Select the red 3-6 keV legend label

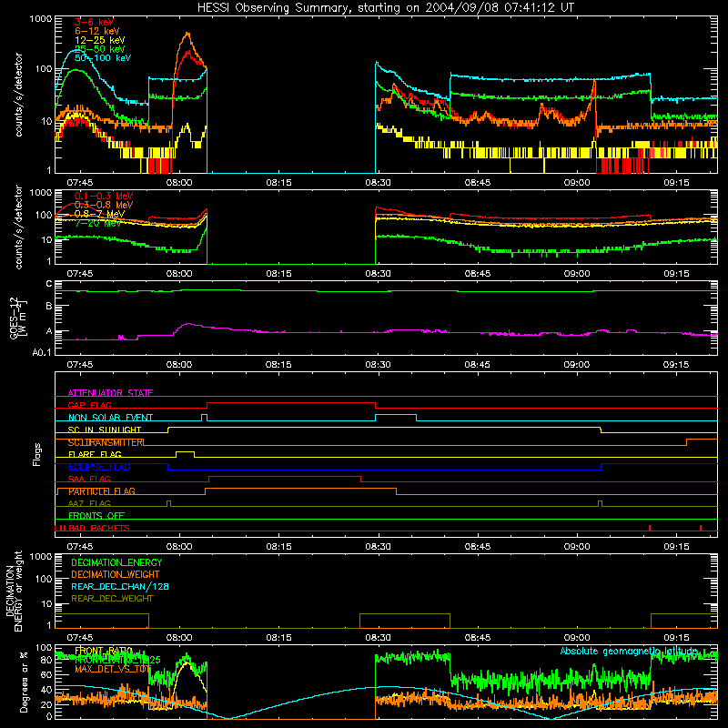[94, 22]
